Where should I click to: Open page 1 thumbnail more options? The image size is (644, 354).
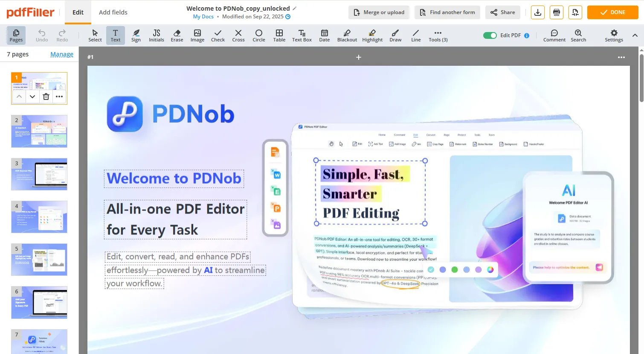(59, 97)
